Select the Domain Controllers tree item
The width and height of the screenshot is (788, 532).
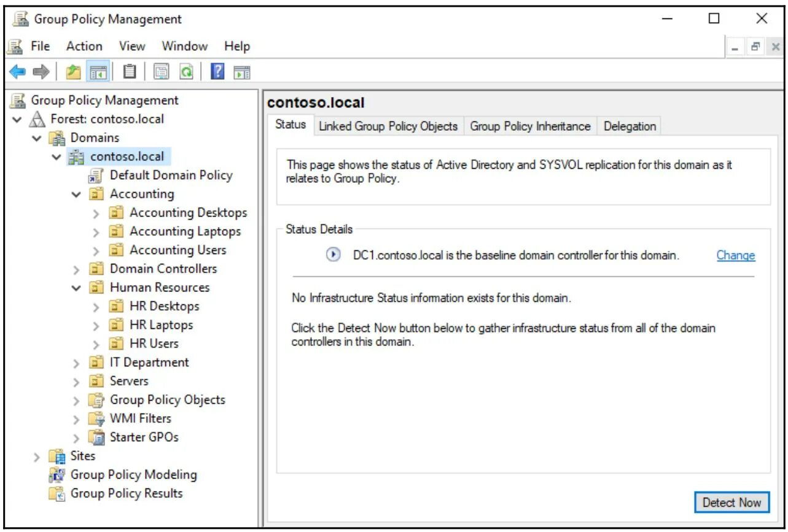[x=163, y=269]
